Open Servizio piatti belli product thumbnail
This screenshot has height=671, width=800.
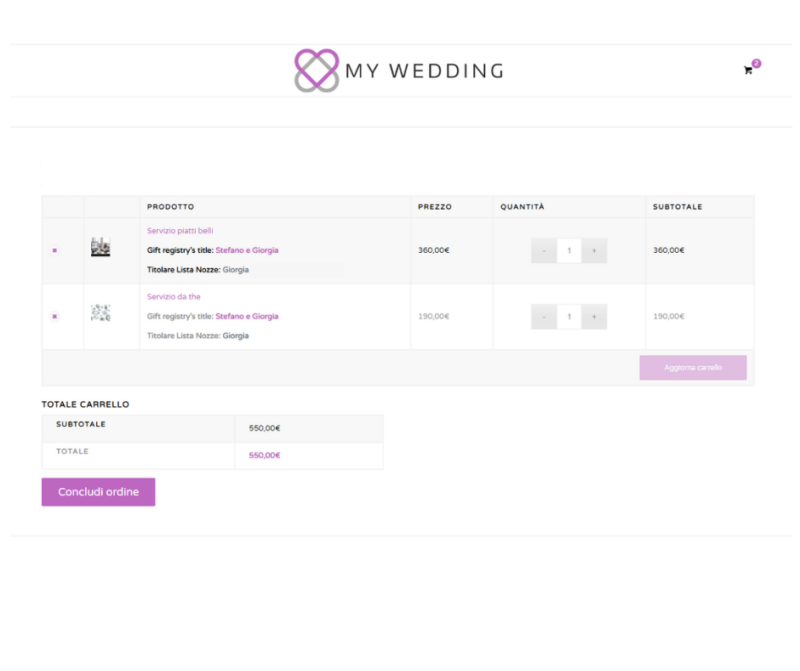tap(100, 248)
